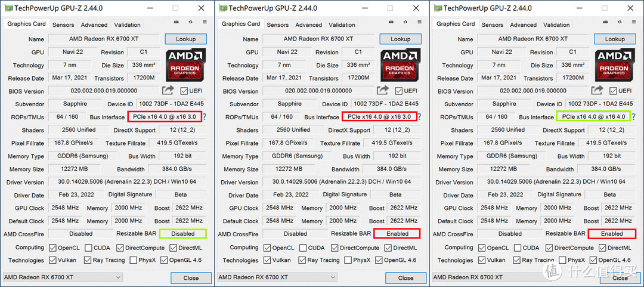
Task: Click the Lookup button in right GPU-Z window
Action: click(x=615, y=39)
